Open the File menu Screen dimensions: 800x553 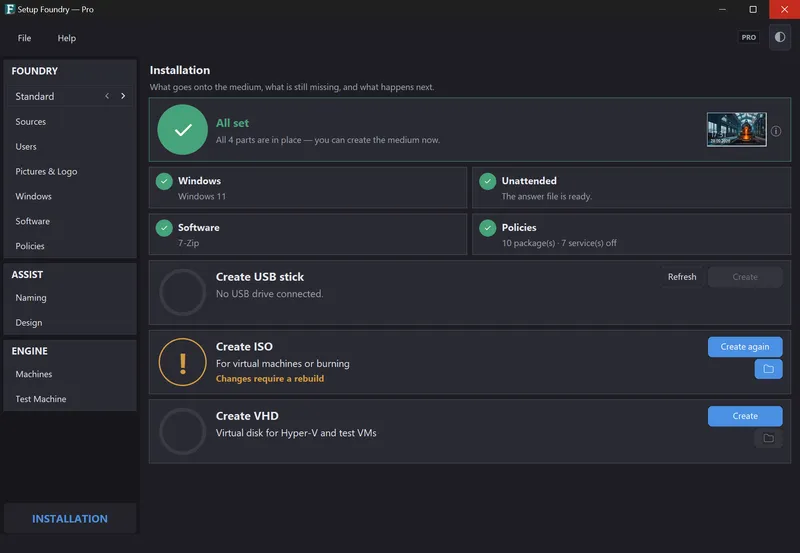pos(24,38)
